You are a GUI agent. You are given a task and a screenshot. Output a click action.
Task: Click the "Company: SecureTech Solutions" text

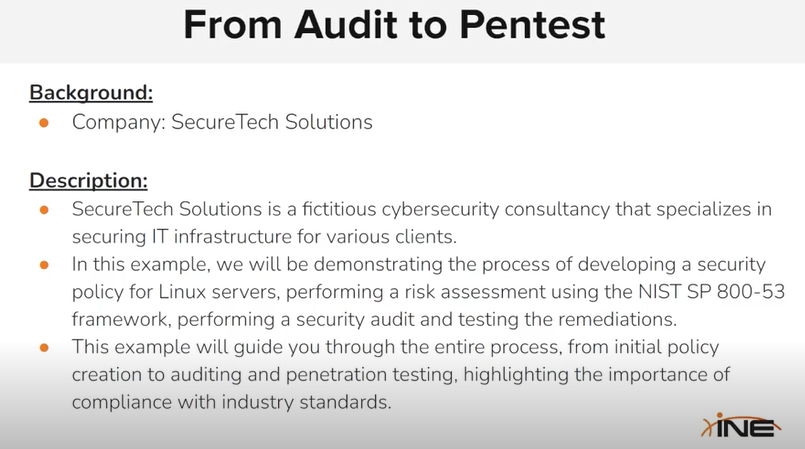click(222, 123)
